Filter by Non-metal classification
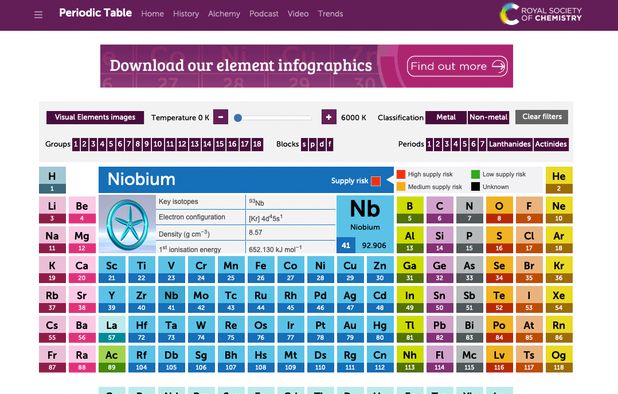 point(488,117)
